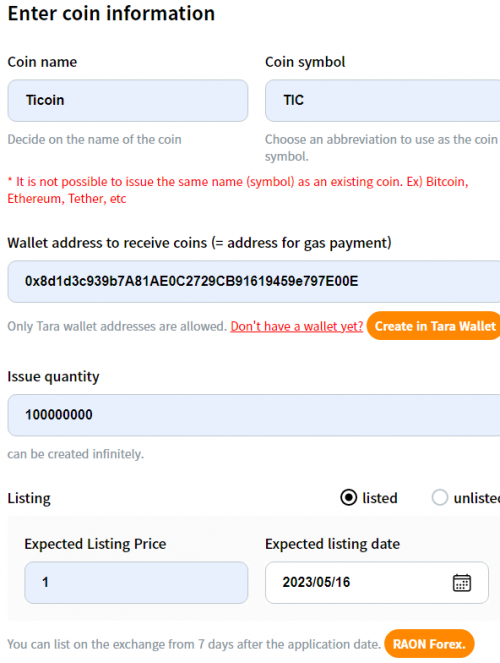Select the unlisted radio button
The height and width of the screenshot is (663, 500).
[x=440, y=498]
